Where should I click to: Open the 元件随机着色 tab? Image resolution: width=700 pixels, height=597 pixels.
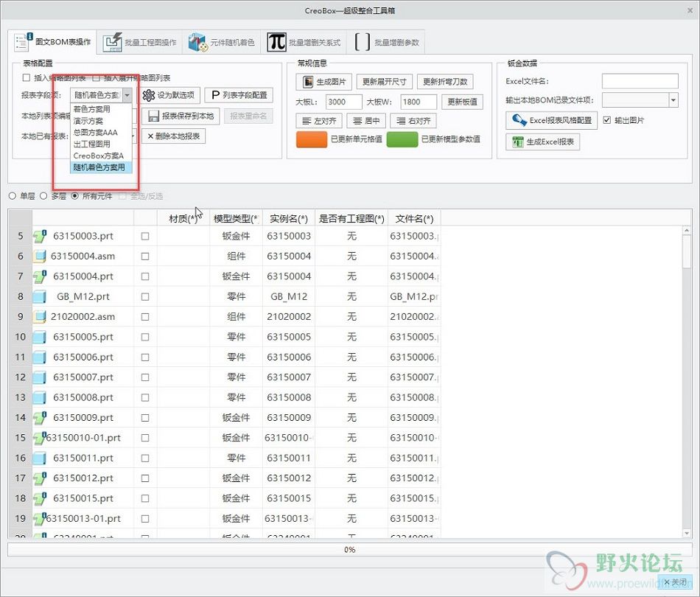tap(222, 43)
